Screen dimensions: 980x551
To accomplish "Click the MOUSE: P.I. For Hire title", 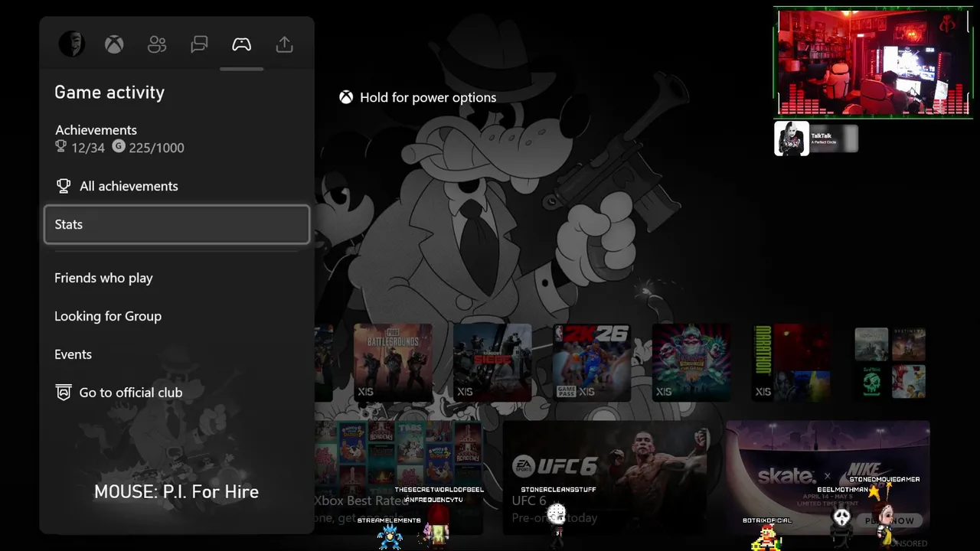I will [176, 491].
